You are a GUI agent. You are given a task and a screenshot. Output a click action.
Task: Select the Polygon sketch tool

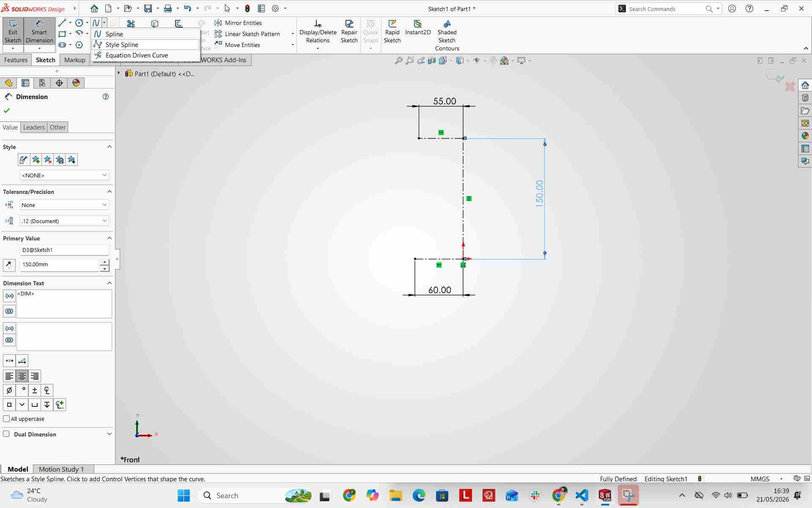79,45
